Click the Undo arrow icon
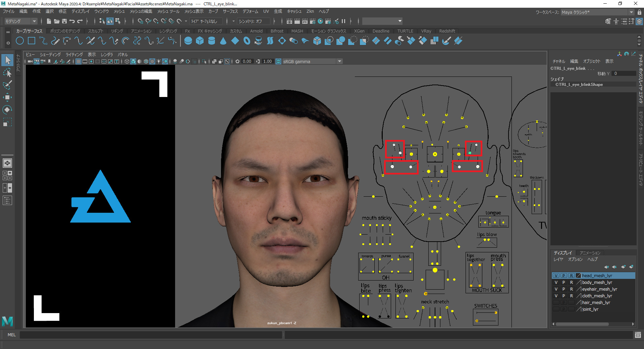This screenshot has height=349, width=644. (72, 21)
